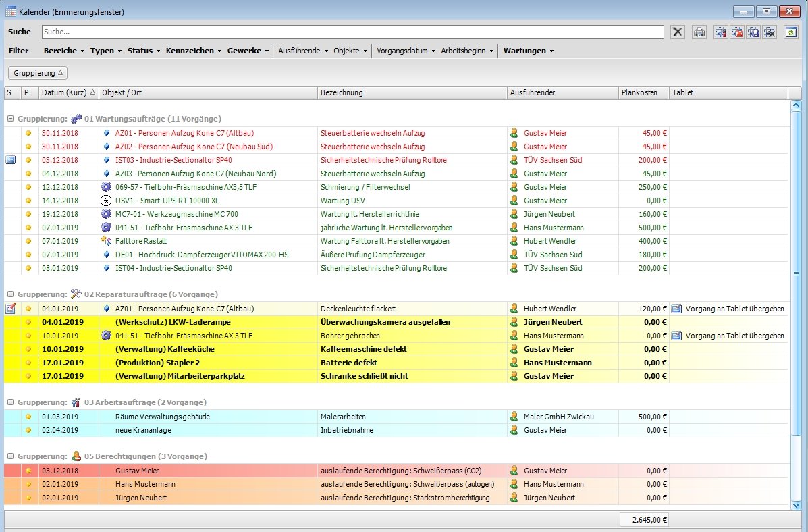Click the printer icon in the toolbar
The height and width of the screenshot is (532, 808).
pos(699,32)
